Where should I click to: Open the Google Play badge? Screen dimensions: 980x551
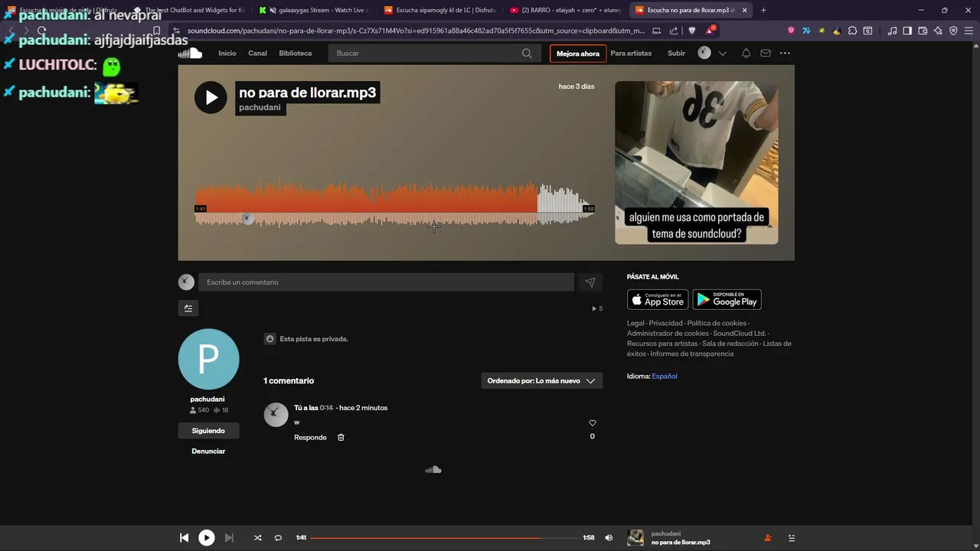(x=727, y=299)
